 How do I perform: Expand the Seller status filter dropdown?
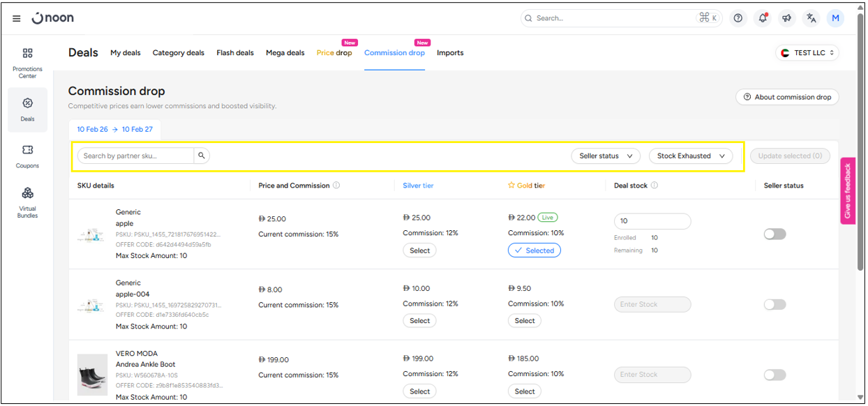605,156
